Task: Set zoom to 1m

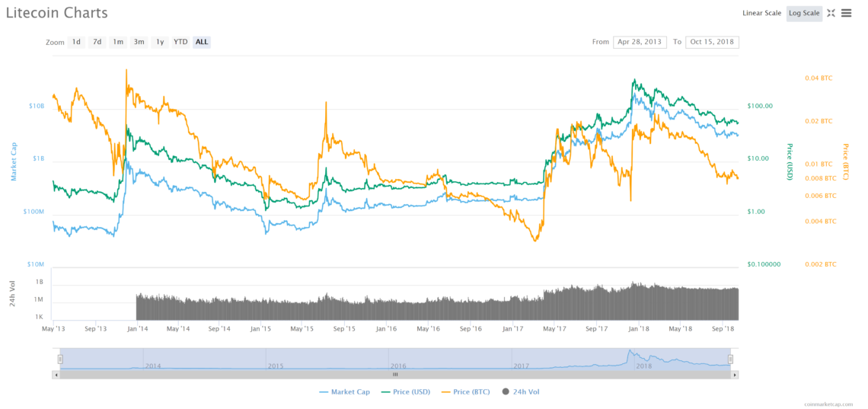Action: [118, 42]
